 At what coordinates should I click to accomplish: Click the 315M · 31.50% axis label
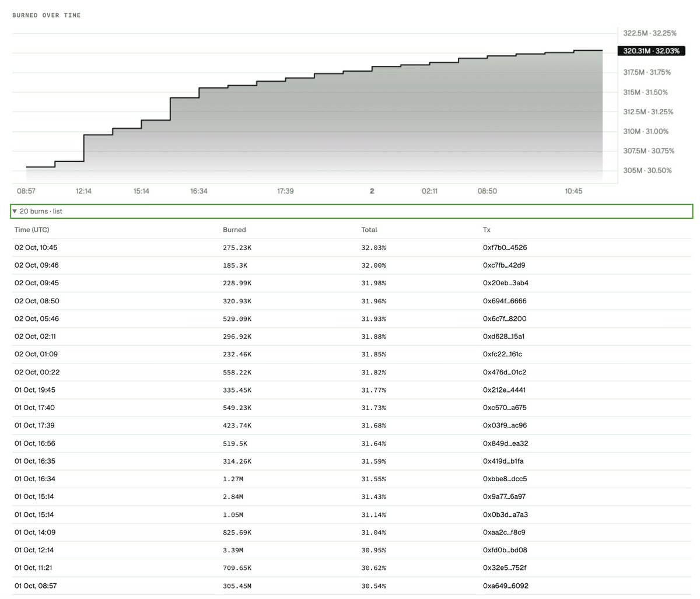coord(646,92)
